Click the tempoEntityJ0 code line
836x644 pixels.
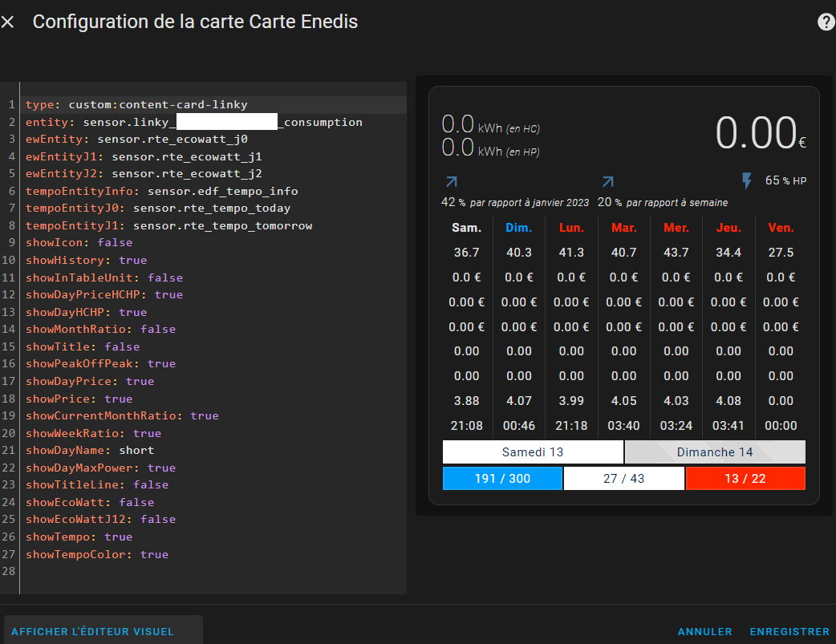[158, 208]
